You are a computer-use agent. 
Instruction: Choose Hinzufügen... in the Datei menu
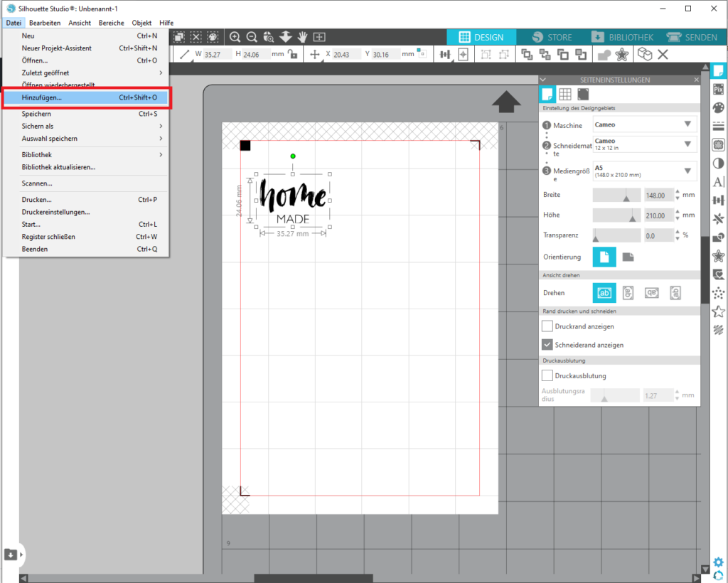(85, 97)
